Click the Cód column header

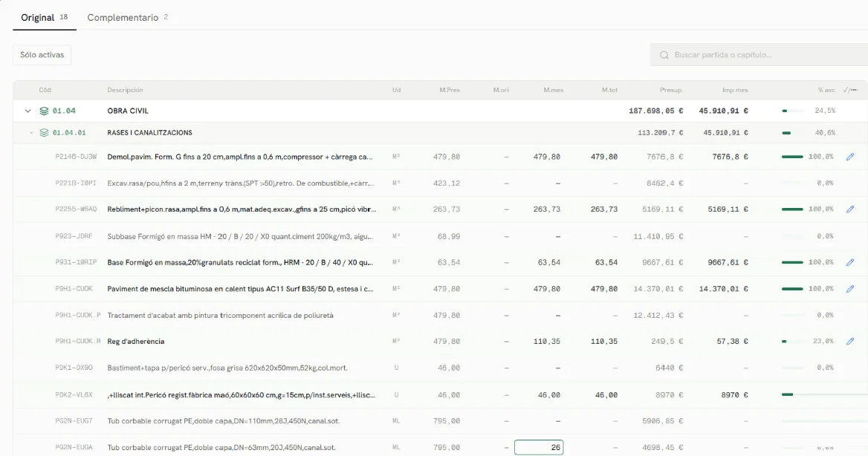pos(45,90)
